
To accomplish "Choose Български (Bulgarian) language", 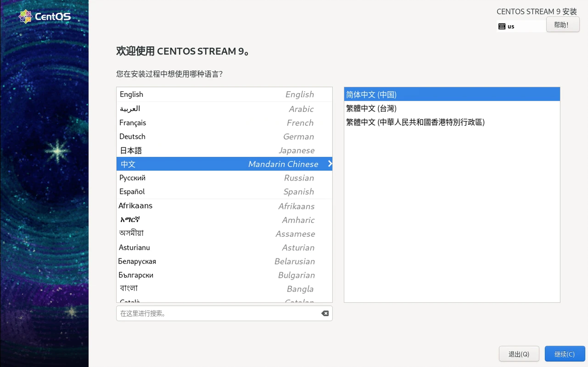I will (x=224, y=275).
